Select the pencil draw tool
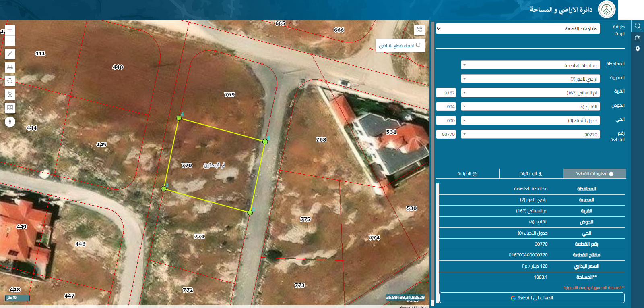 [10, 54]
